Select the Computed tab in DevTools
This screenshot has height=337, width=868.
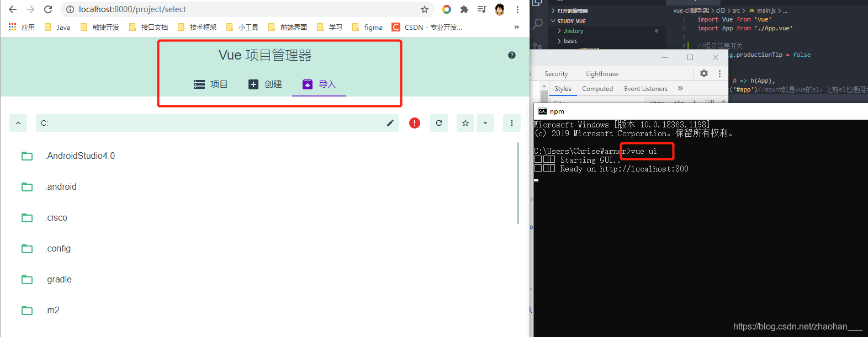click(597, 89)
